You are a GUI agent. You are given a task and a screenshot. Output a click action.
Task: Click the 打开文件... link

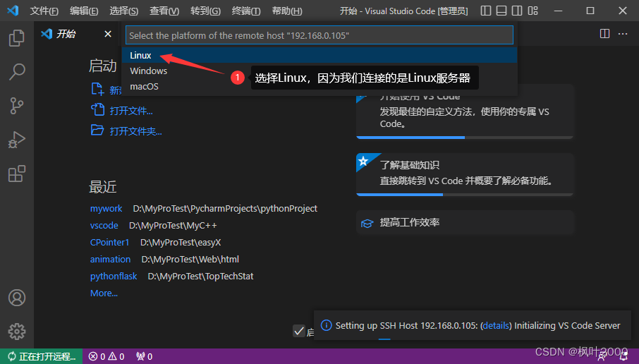pyautogui.click(x=131, y=111)
